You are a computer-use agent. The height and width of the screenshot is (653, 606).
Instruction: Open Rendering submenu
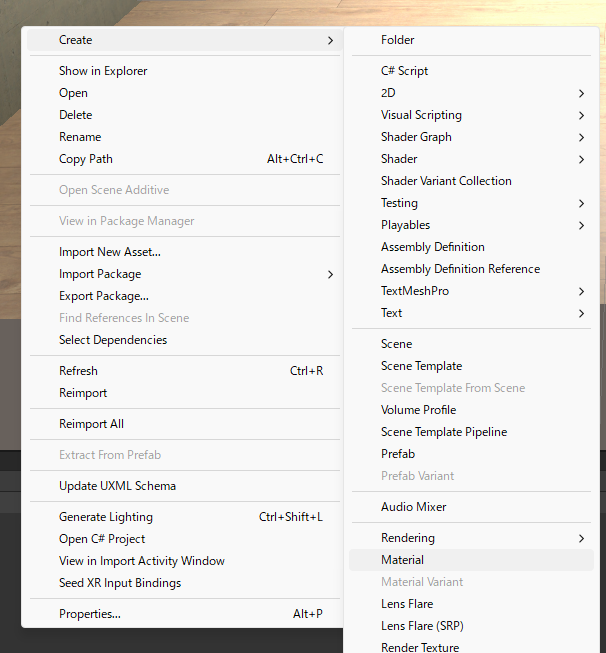[x=471, y=538]
